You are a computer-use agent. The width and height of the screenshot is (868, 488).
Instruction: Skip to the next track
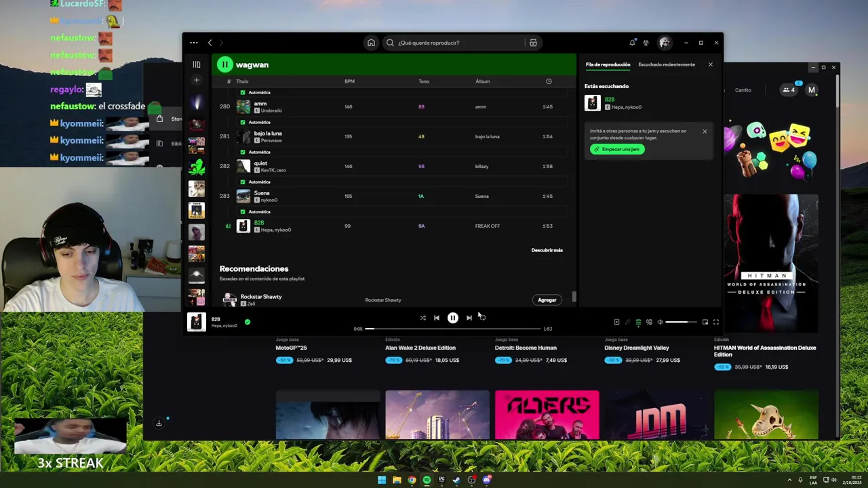(469, 318)
